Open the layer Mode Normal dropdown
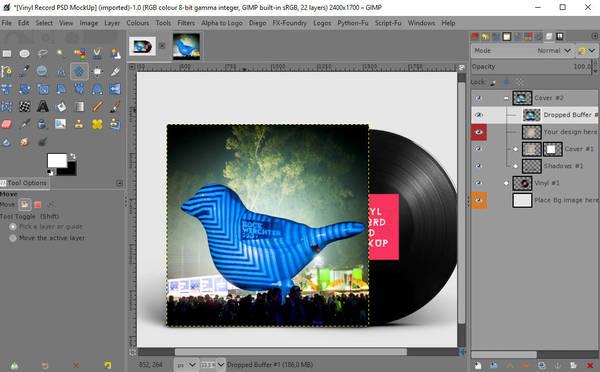 [x=553, y=51]
